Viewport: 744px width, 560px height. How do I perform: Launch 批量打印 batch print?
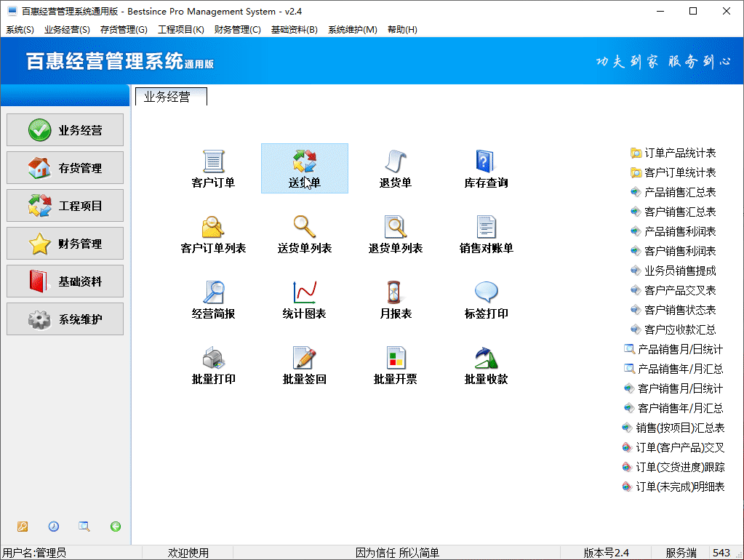click(213, 365)
